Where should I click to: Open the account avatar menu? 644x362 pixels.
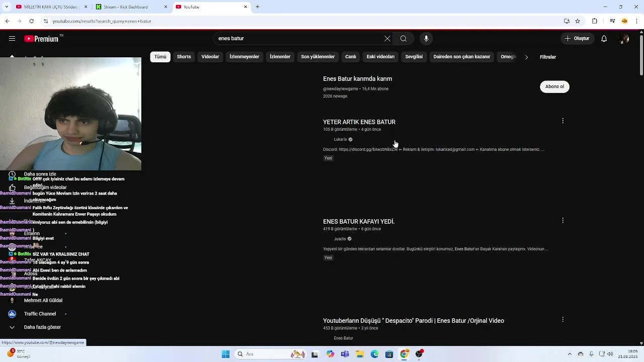tap(624, 39)
